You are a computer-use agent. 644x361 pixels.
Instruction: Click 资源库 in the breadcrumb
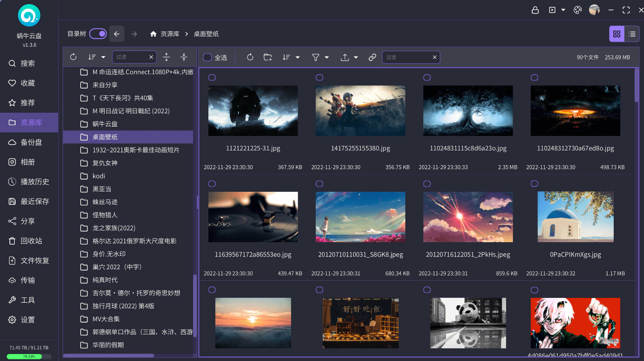tap(170, 34)
